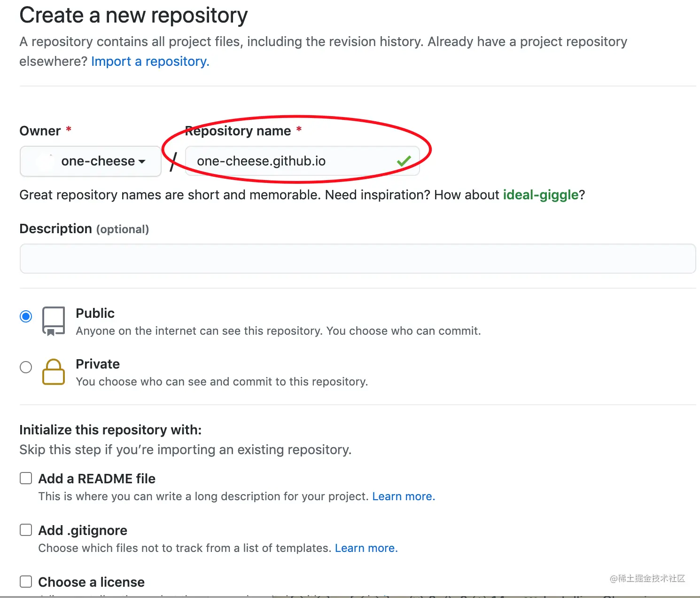700x598 pixels.
Task: Open the Owner dropdown showing one-cheese
Action: point(91,161)
